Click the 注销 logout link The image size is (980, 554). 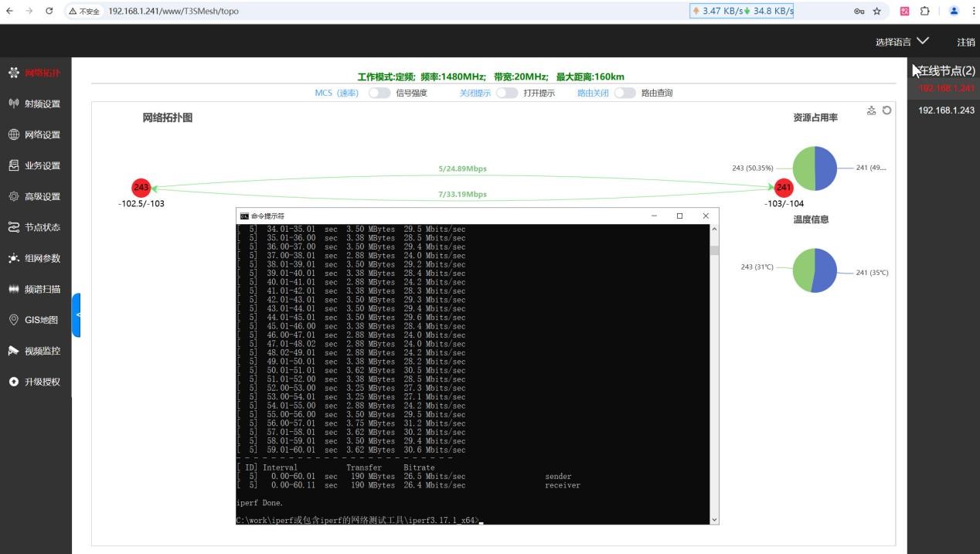click(965, 42)
